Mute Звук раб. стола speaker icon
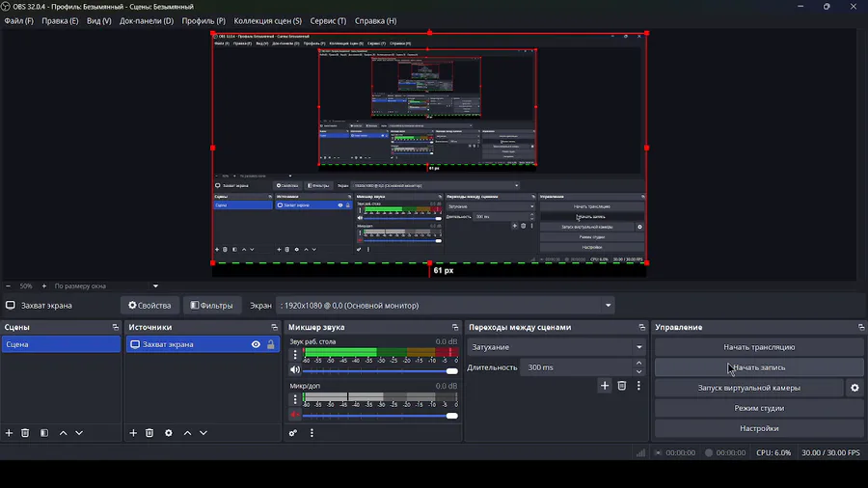The width and height of the screenshot is (868, 488). [295, 369]
